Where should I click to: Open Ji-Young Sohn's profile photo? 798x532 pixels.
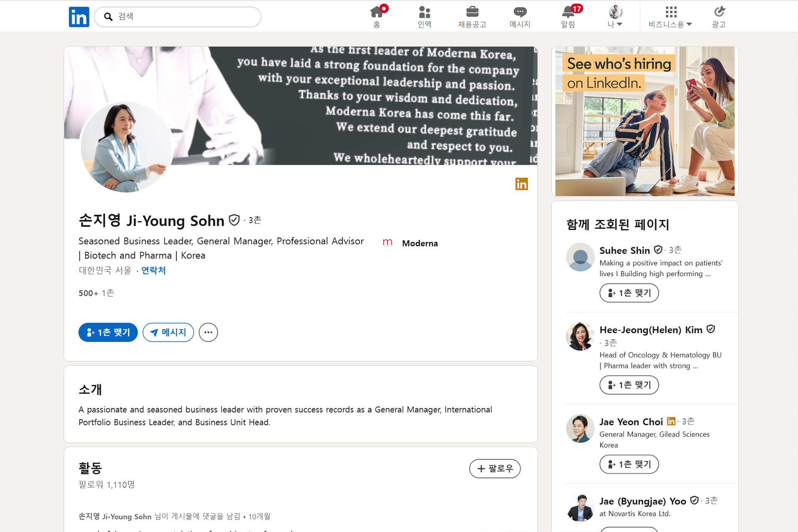126,147
